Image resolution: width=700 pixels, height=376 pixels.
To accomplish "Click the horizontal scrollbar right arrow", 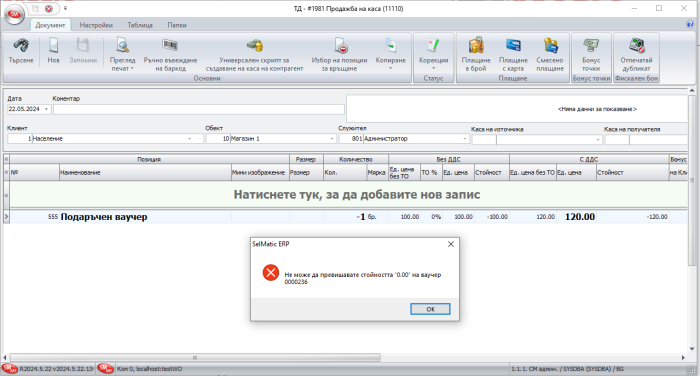I will pyautogui.click(x=683, y=358).
